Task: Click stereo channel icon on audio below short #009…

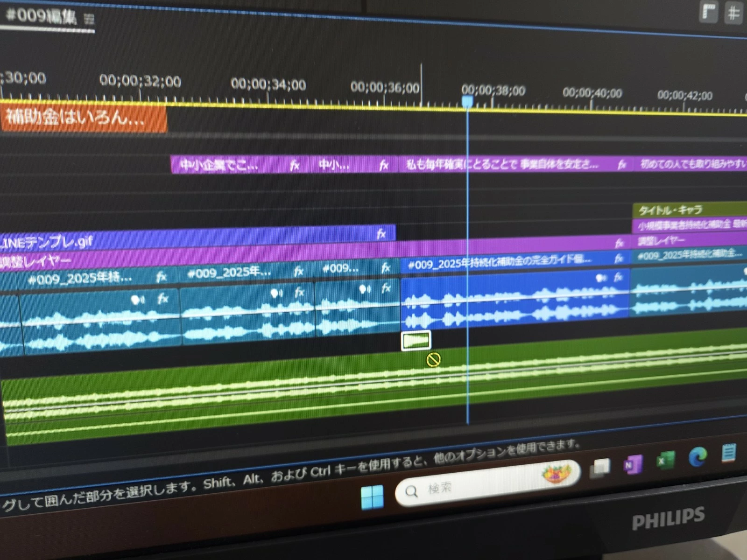Action: tap(365, 289)
